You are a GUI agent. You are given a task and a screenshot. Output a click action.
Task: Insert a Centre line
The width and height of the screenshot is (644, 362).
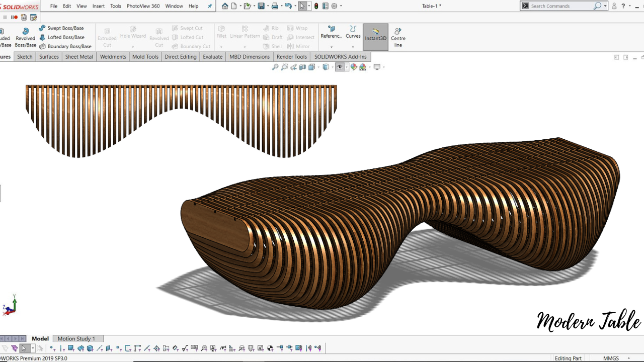coord(398,38)
